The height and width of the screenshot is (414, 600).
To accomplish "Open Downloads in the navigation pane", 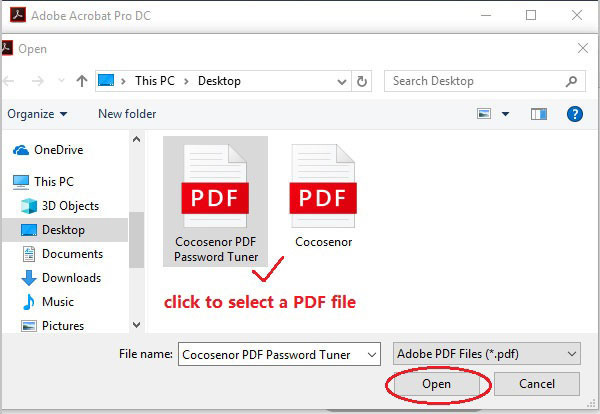I will [72, 278].
